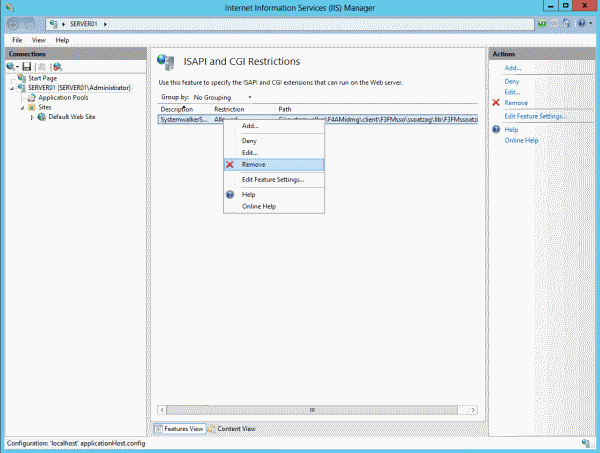The width and height of the screenshot is (600, 453).
Task: Click Edit Feature Settings... in Actions pane
Action: [x=535, y=116]
